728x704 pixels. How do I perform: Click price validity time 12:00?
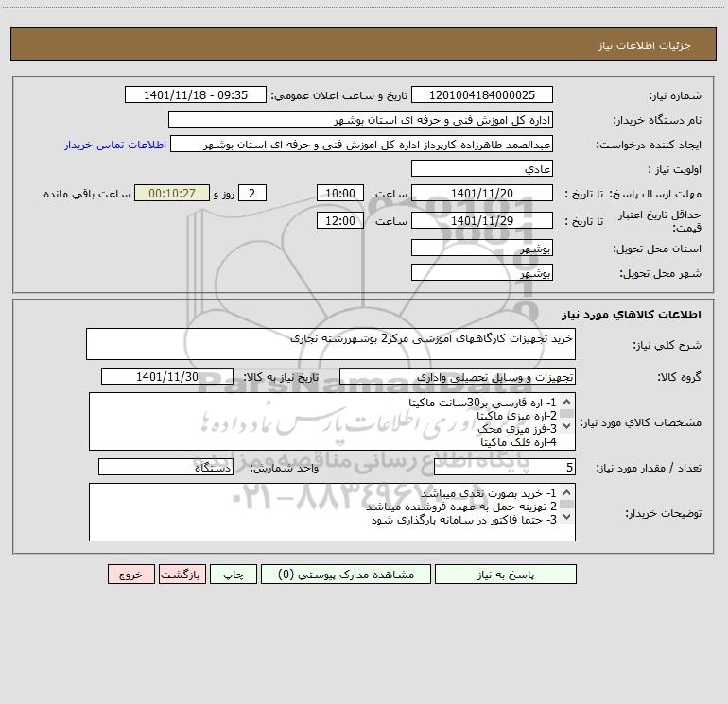coord(339,220)
